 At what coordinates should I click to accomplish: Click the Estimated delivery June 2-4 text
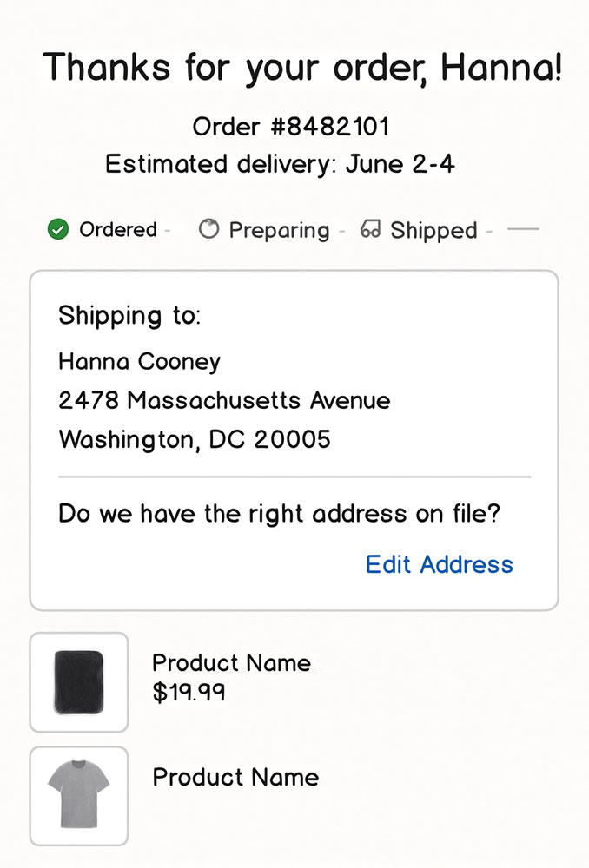(x=280, y=164)
